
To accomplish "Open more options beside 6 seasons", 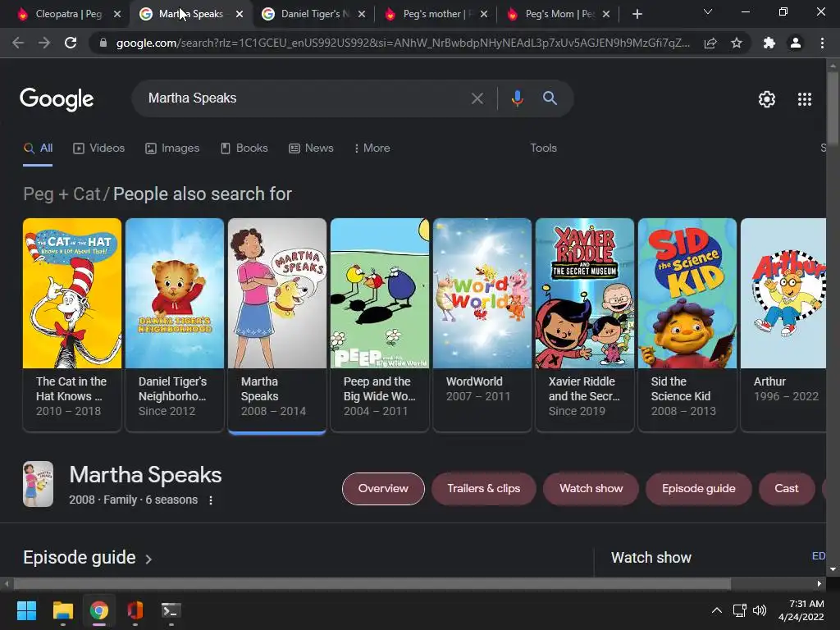I will click(211, 500).
